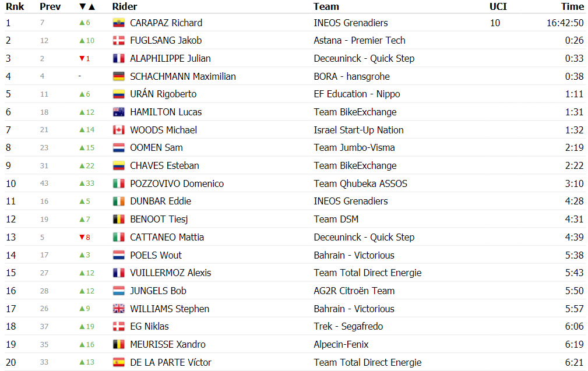Click the Danish flag next to FUGLSANG Jakob
This screenshot has width=588, height=371.
(x=118, y=40)
